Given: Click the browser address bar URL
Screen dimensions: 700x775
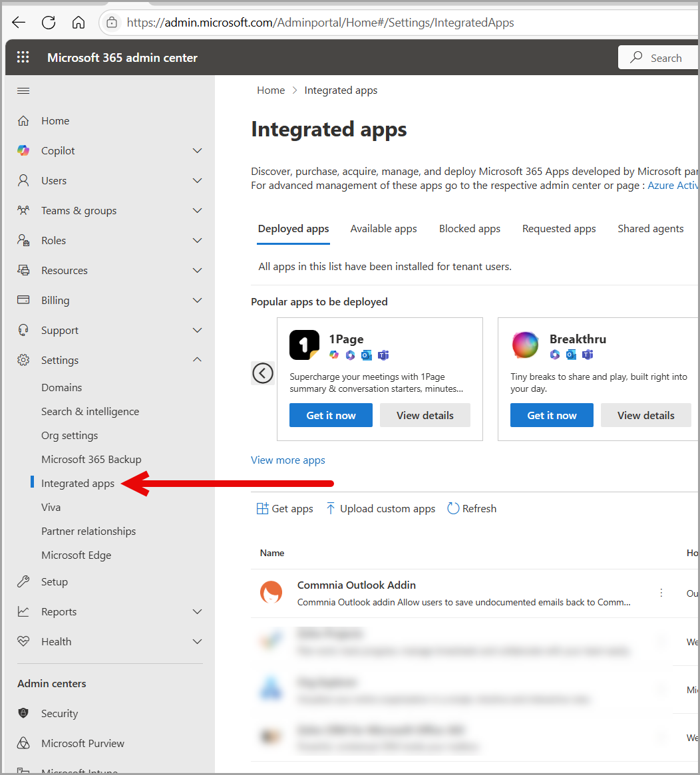Looking at the screenshot, I should 320,23.
